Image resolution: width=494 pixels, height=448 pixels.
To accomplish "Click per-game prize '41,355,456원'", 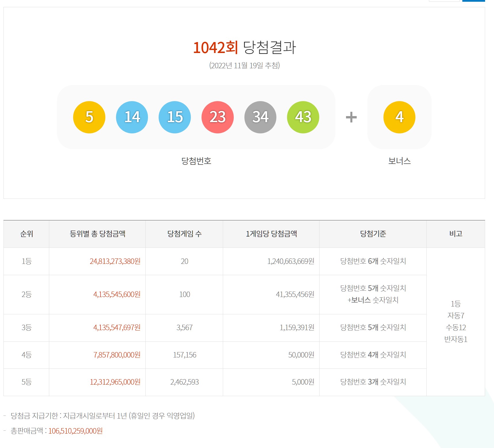I will [x=295, y=294].
